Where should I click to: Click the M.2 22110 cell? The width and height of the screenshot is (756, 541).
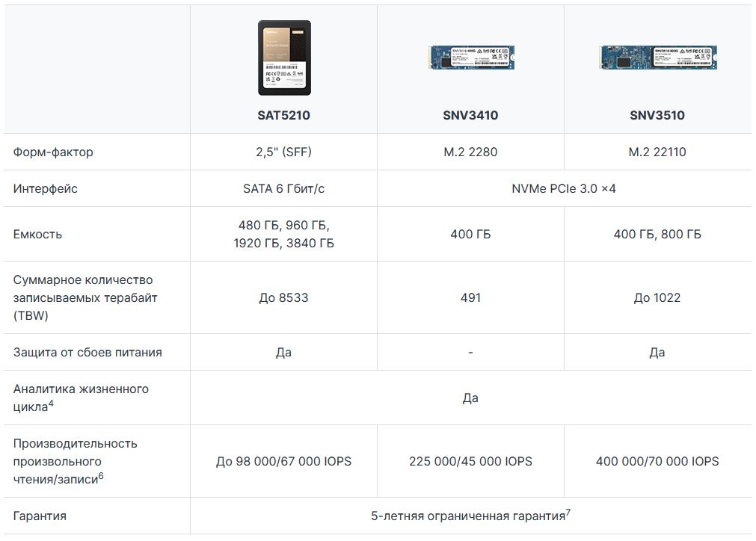657,152
